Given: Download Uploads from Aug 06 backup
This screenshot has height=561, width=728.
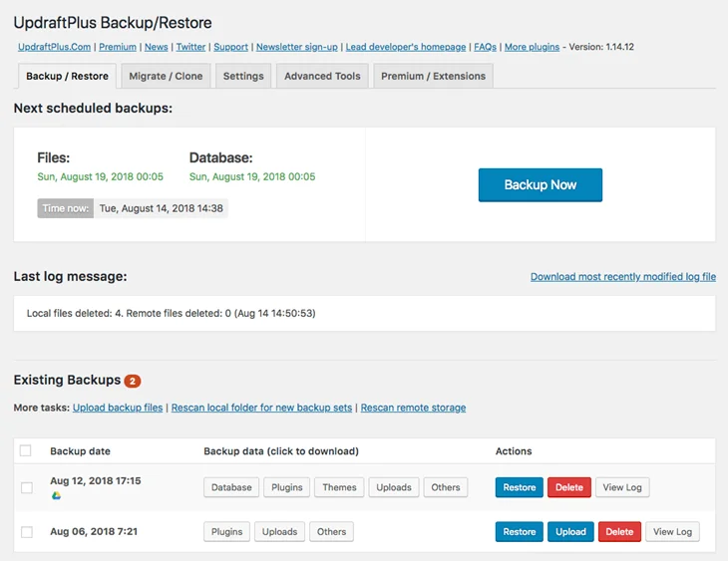Looking at the screenshot, I should 279,532.
